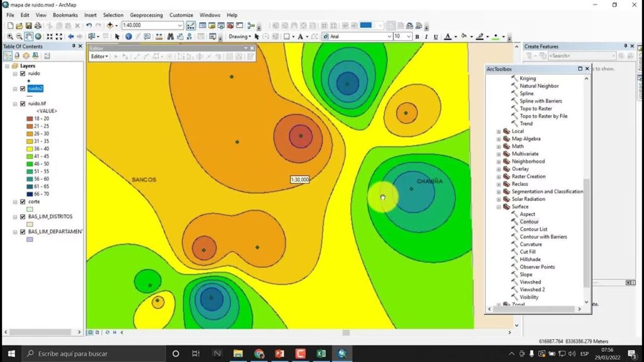644x362 pixels.
Task: Uncheck the ruido layer checkbox
Action: tap(23, 74)
